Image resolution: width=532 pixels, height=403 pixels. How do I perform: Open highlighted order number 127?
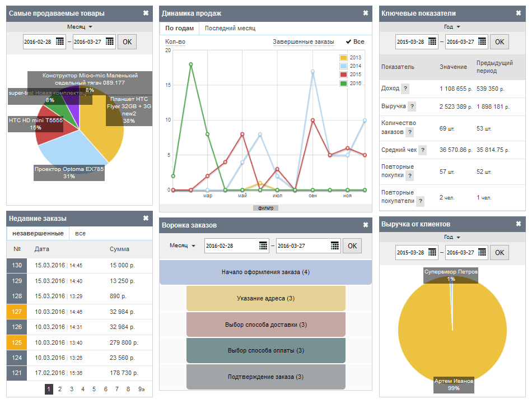click(17, 312)
